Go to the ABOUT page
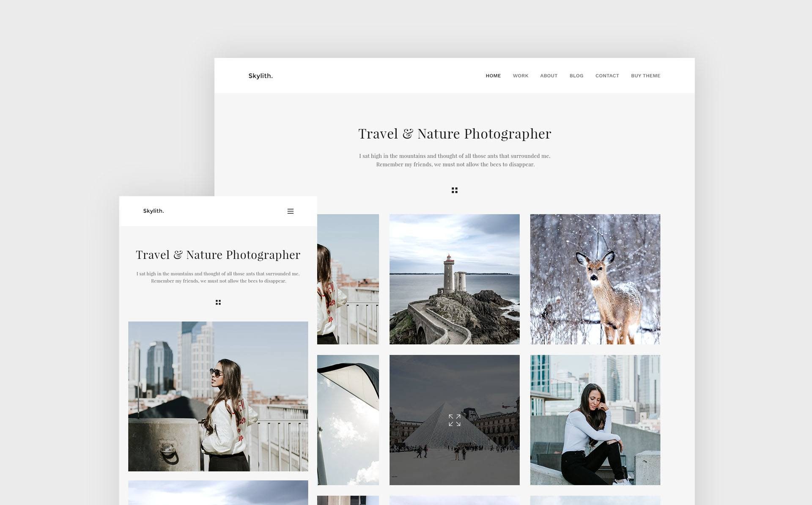Viewport: 812px width, 505px height. (549, 76)
